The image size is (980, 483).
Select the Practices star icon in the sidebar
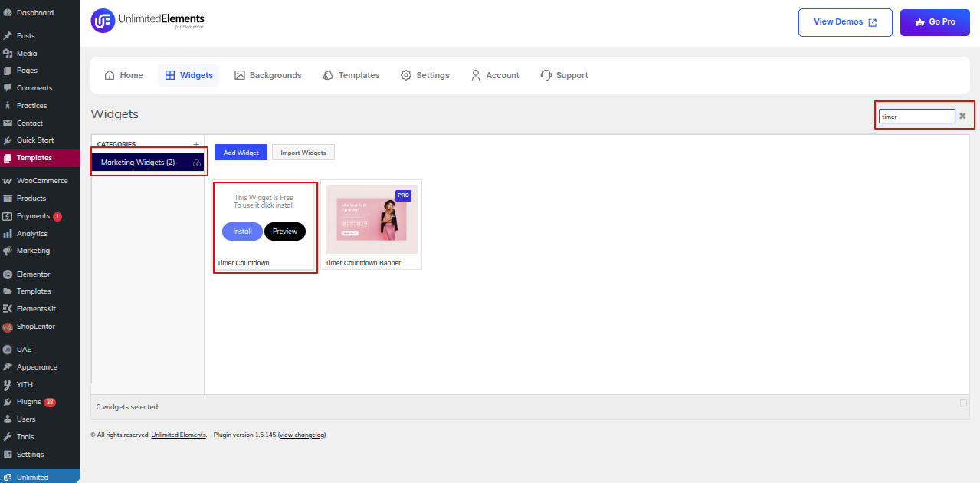(x=8, y=106)
